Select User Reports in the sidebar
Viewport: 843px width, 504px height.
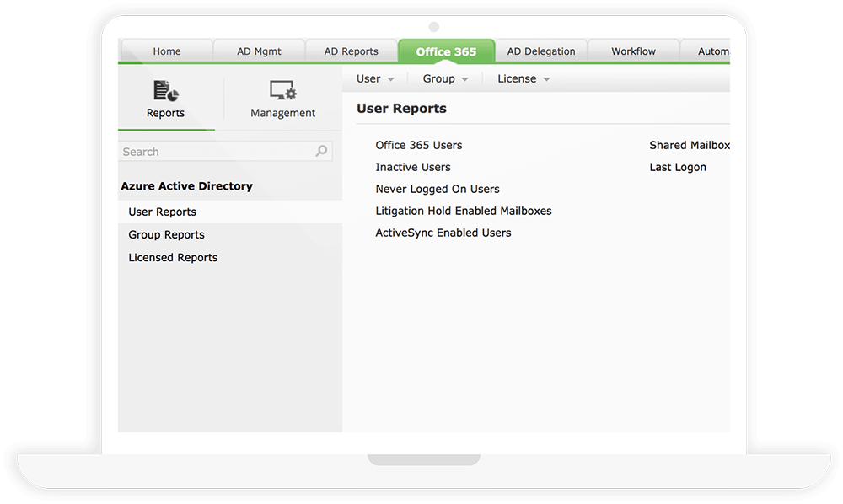pyautogui.click(x=230, y=212)
